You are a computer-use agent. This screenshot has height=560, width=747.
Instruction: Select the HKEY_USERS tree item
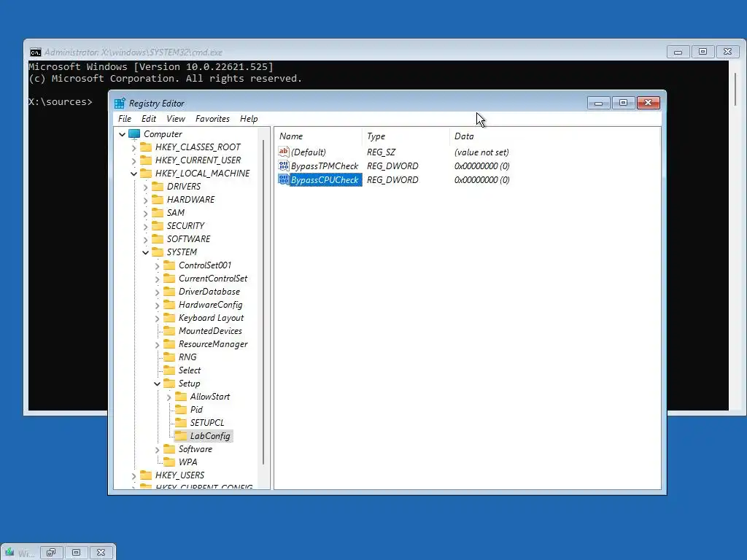click(179, 475)
